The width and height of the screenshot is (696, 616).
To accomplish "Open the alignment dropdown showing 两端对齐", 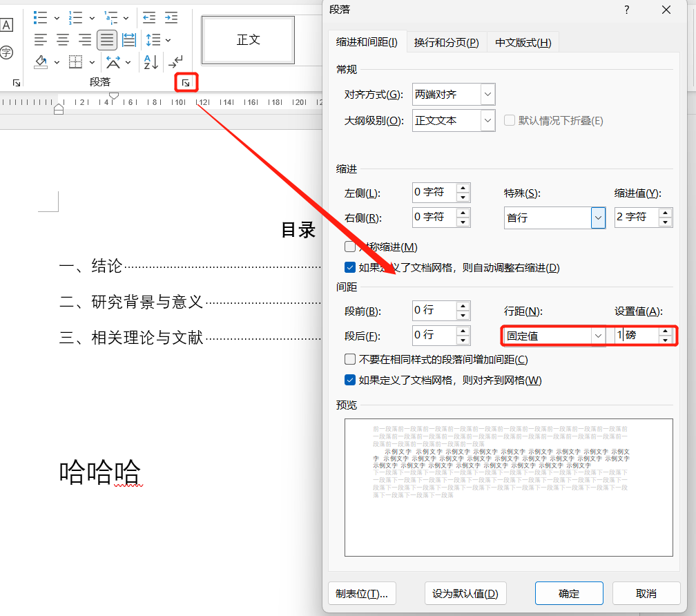I will [454, 95].
